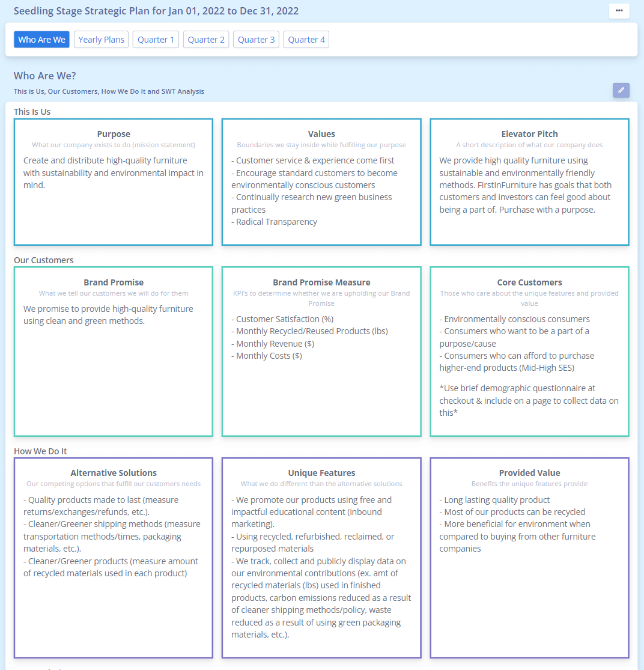Click the Core Customers card
644x670 pixels.
pyautogui.click(x=529, y=352)
